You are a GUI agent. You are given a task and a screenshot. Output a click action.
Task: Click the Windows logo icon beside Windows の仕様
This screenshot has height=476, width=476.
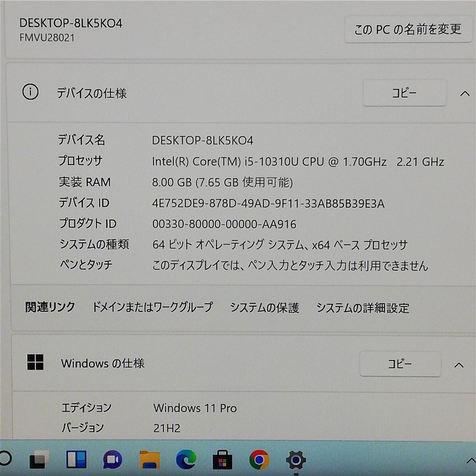[x=35, y=362]
